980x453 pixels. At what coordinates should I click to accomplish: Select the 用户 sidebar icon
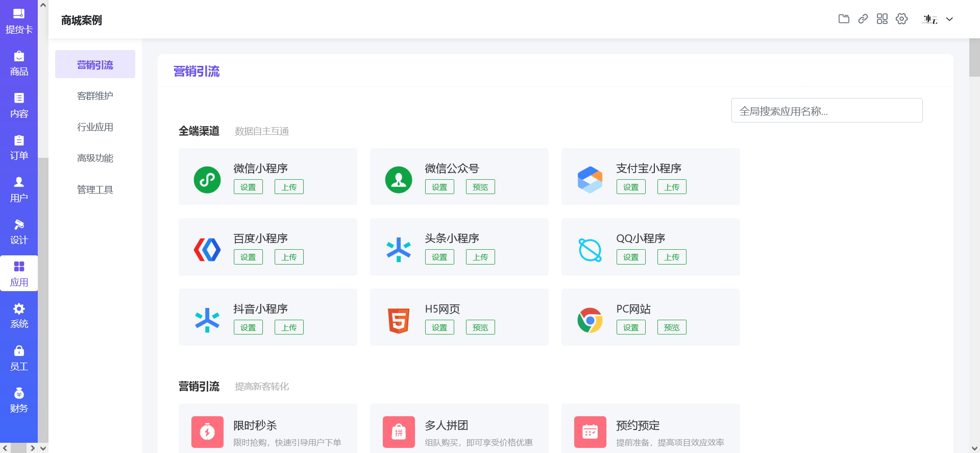19,189
